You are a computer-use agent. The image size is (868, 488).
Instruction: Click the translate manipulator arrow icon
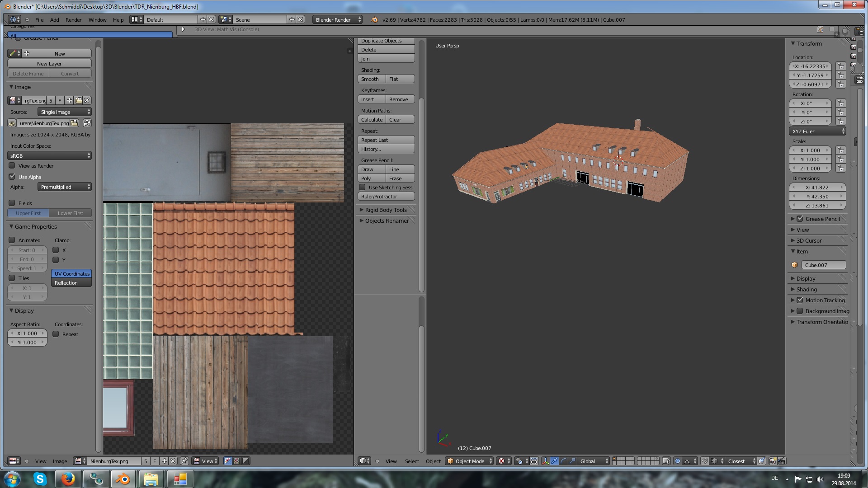coord(554,461)
